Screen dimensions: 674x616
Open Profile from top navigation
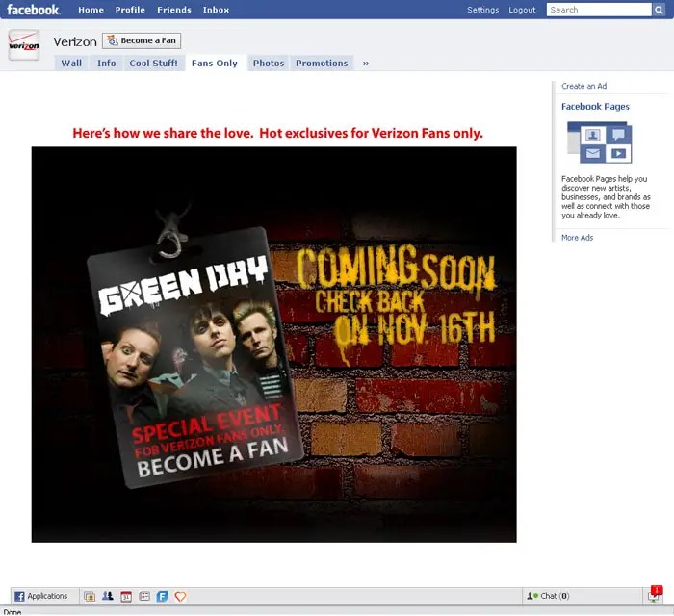point(130,10)
